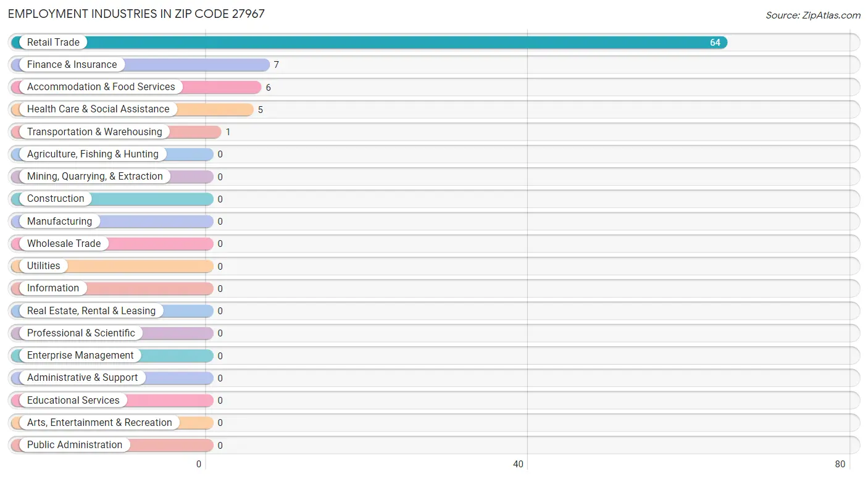868x479 pixels.
Task: Click the Utilities bar label
Action: click(44, 265)
